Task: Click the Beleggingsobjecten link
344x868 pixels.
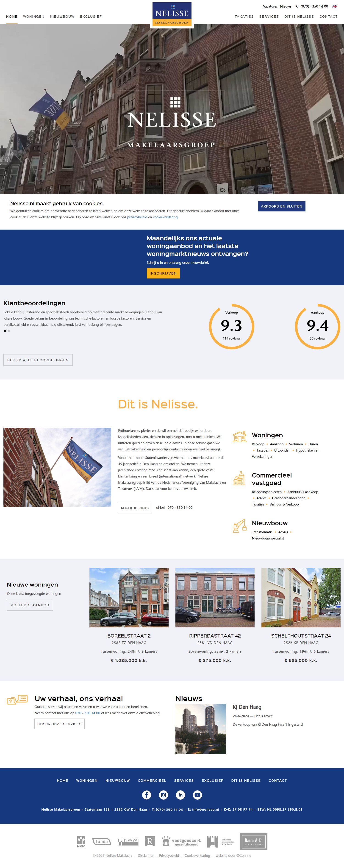Action: tap(266, 492)
